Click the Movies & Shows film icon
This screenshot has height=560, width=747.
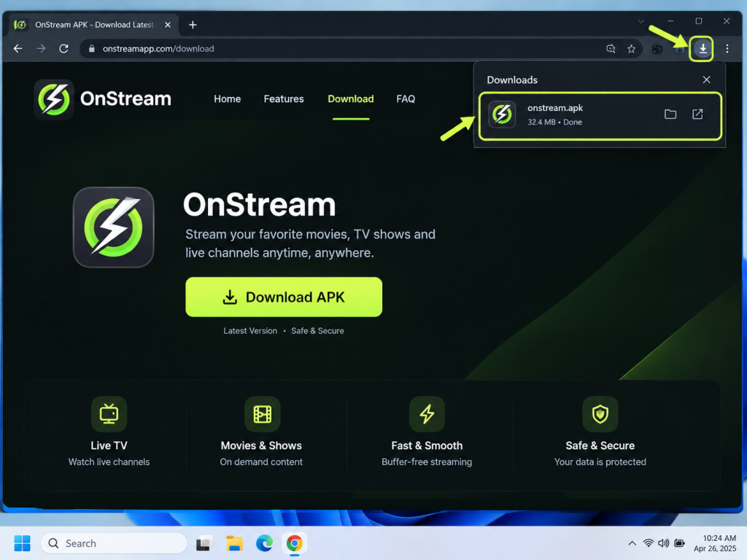(263, 414)
